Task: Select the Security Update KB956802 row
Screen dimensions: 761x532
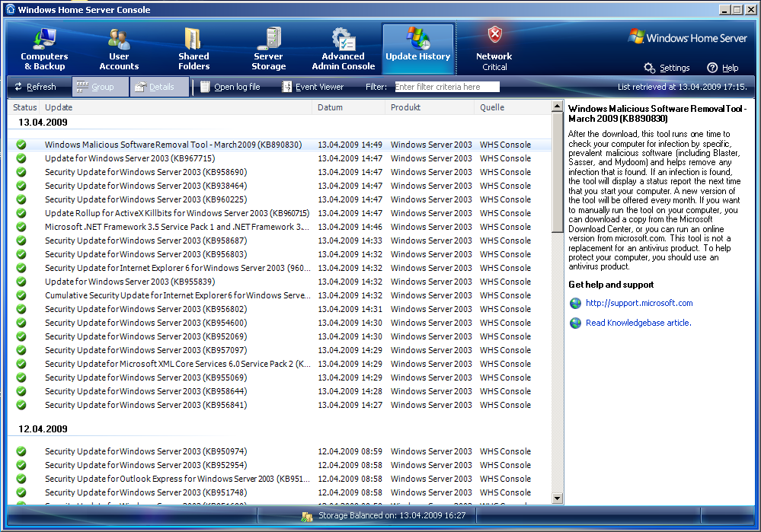Action: 279,309
